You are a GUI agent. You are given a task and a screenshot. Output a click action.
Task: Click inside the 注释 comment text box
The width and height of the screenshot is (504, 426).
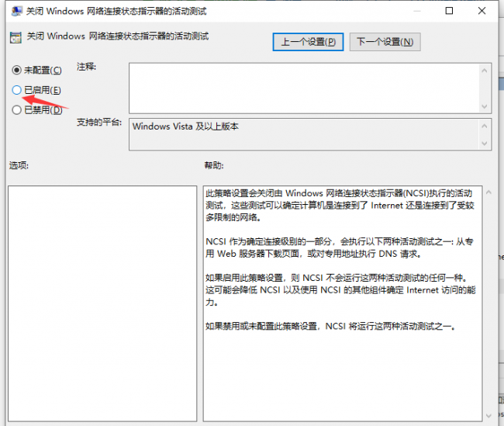(x=304, y=88)
